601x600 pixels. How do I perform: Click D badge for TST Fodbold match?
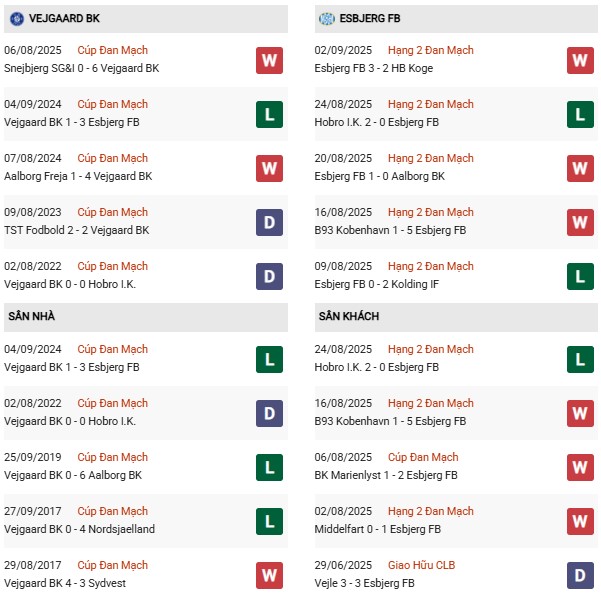click(x=269, y=222)
